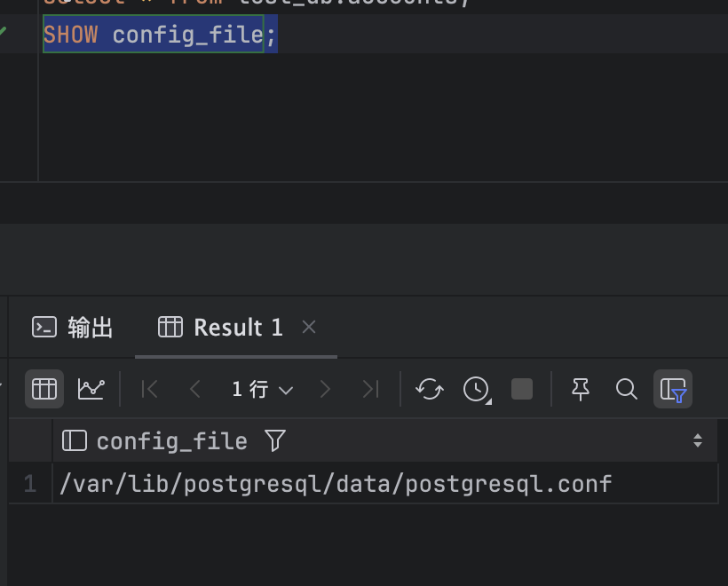Close the Result 1 tab
The width and height of the screenshot is (728, 586).
tap(309, 327)
